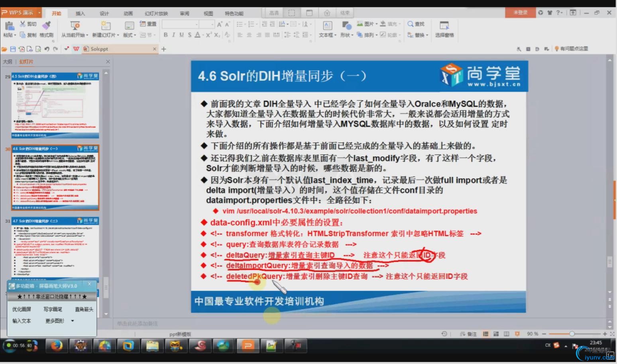Viewport: 617px width, 364px height.
Task: Switch to normal view icon in status bar
Action: click(x=485, y=334)
